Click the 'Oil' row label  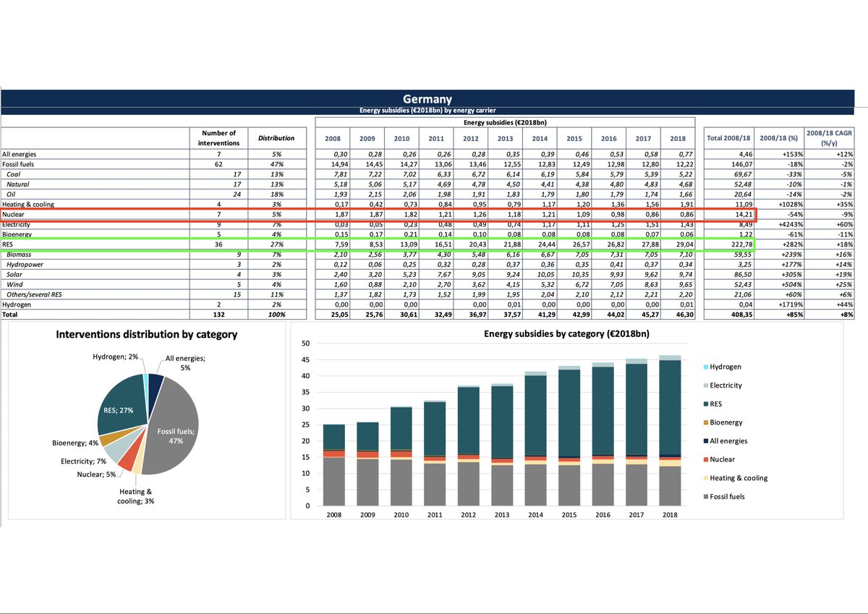[x=12, y=195]
